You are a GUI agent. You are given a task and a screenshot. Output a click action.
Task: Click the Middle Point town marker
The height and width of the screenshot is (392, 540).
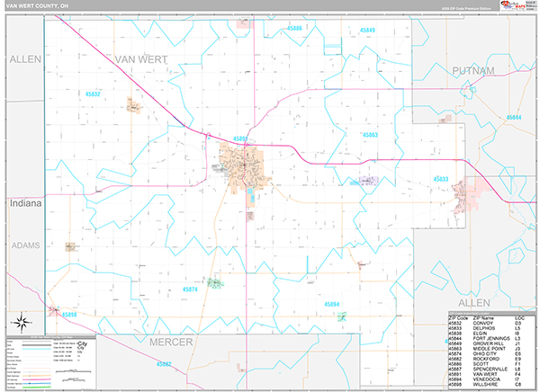[x=367, y=181]
